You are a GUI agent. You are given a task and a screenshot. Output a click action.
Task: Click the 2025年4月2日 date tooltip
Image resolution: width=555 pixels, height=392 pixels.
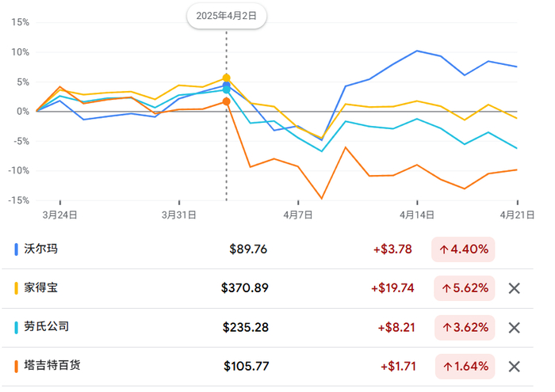(x=226, y=16)
